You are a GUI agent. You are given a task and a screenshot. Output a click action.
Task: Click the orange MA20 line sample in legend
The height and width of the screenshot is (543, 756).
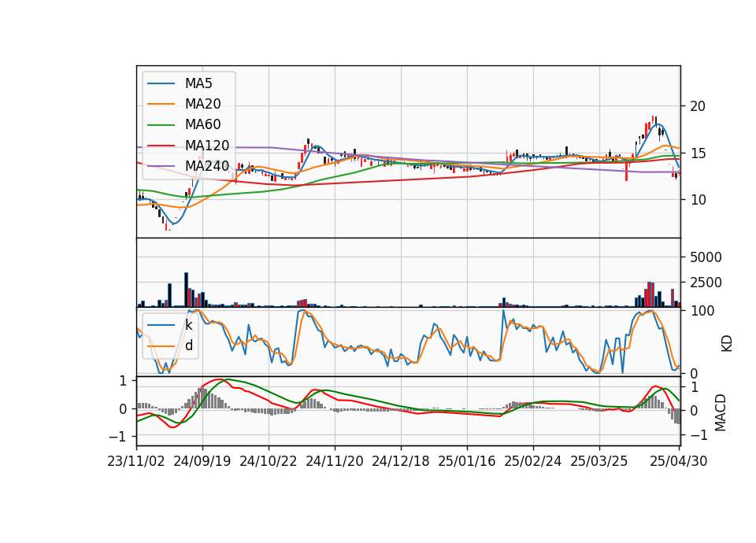161,104
